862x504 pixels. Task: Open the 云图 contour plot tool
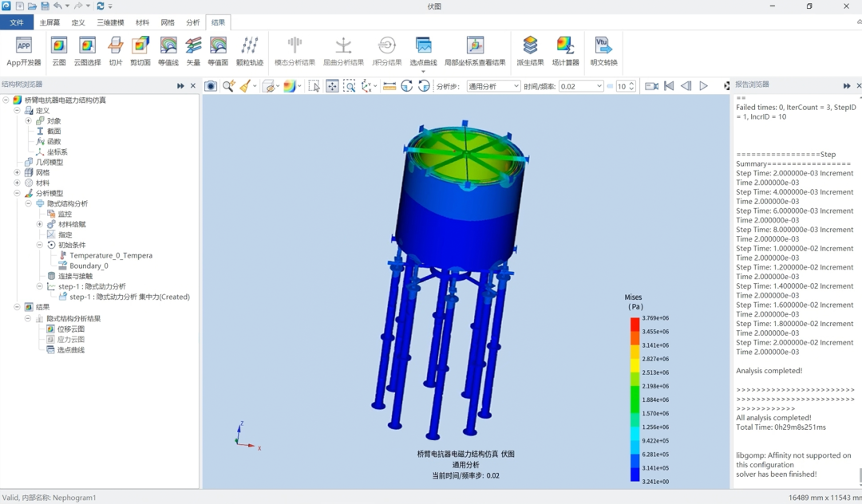pyautogui.click(x=58, y=51)
